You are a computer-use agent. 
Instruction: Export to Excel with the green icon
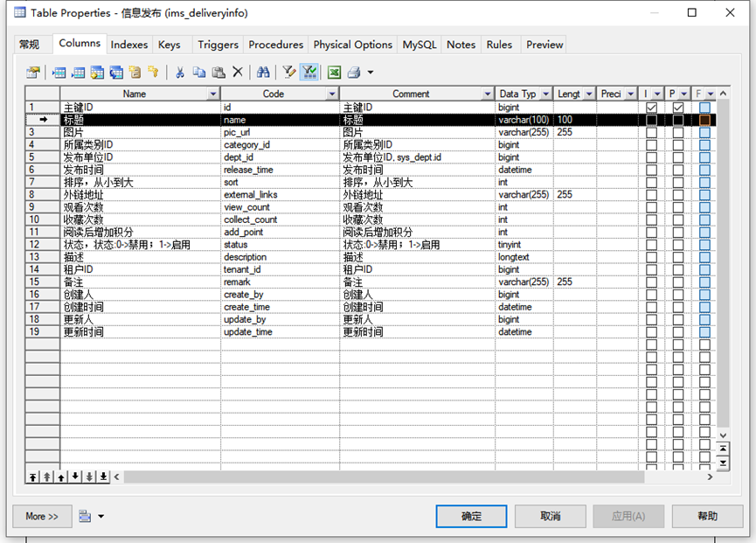click(334, 73)
